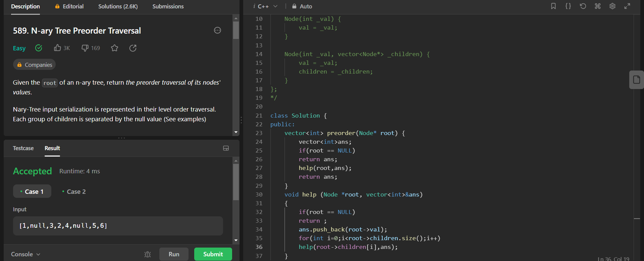Open the notes icon on right edge
The image size is (644, 261).
[x=637, y=80]
